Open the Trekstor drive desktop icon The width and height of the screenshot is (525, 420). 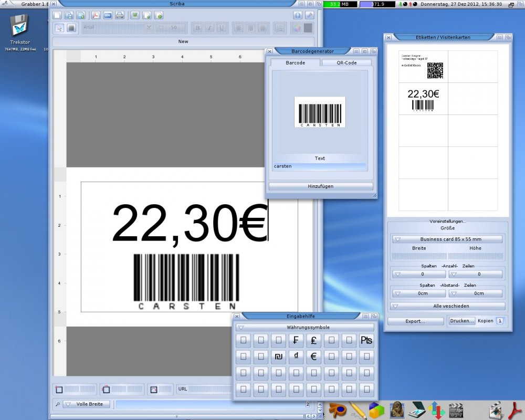[x=20, y=26]
